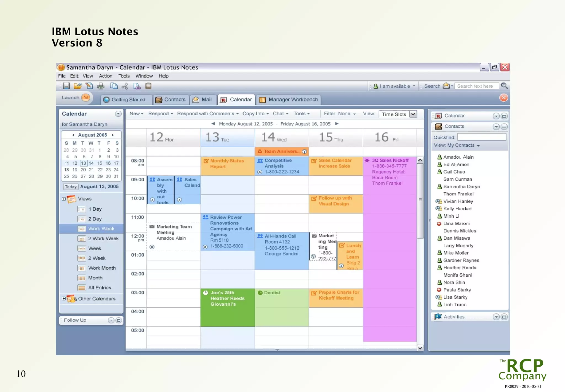Open the File menu

tap(62, 76)
